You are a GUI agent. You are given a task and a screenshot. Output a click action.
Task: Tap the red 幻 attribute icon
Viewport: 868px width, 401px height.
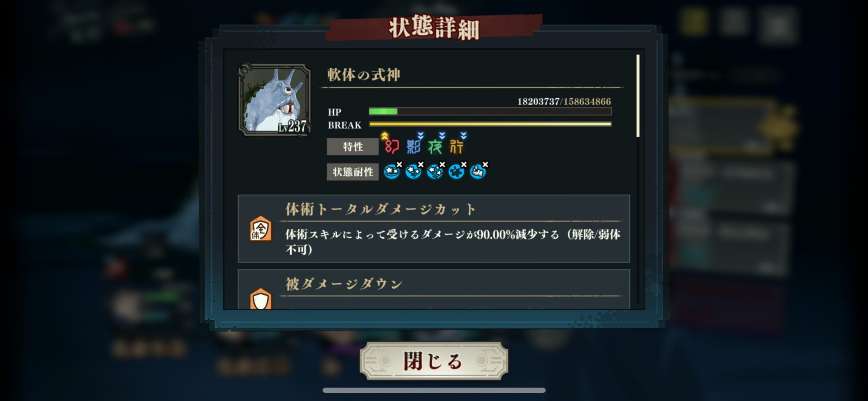(391, 146)
